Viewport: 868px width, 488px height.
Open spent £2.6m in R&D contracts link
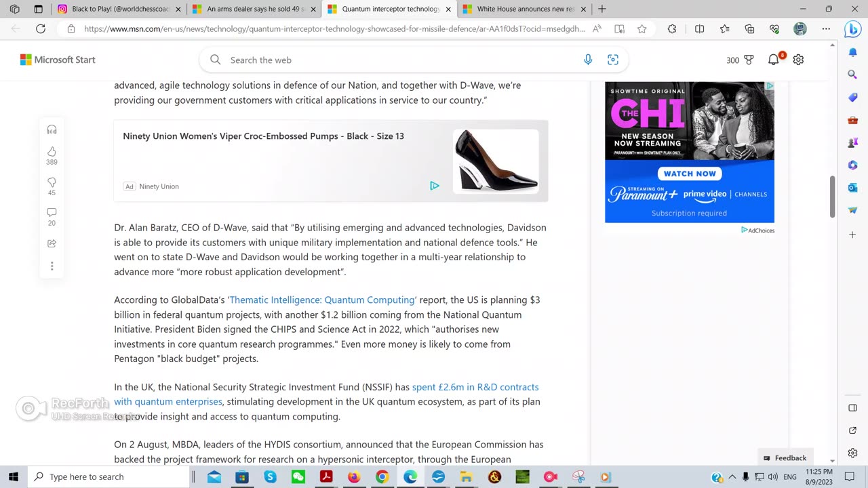[x=326, y=394]
